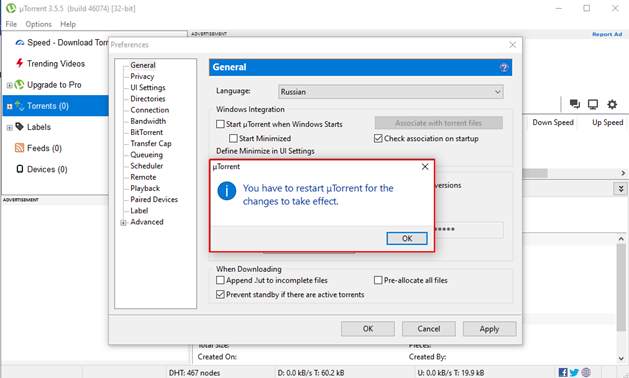The image size is (629, 378).
Task: Enable Start µTorrent when Windows Starts
Action: click(x=220, y=124)
